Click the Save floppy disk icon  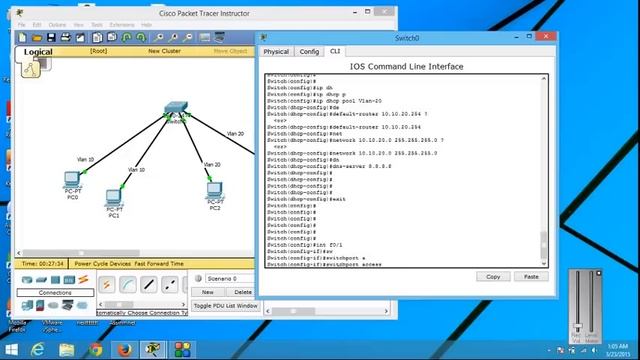point(51,38)
